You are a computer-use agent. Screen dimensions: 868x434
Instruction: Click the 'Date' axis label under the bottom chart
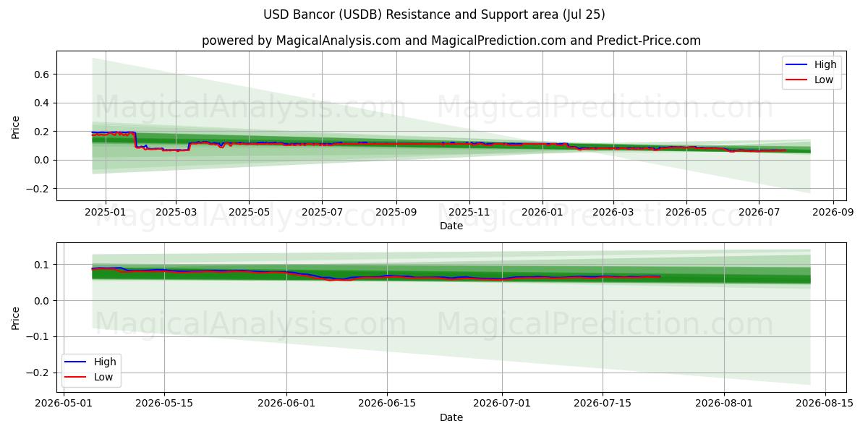[x=451, y=417]
